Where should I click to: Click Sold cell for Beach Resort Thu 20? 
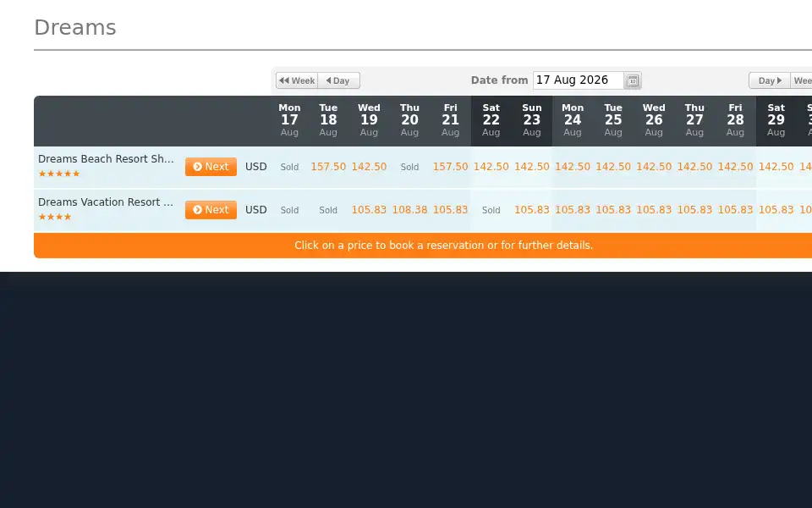point(409,167)
